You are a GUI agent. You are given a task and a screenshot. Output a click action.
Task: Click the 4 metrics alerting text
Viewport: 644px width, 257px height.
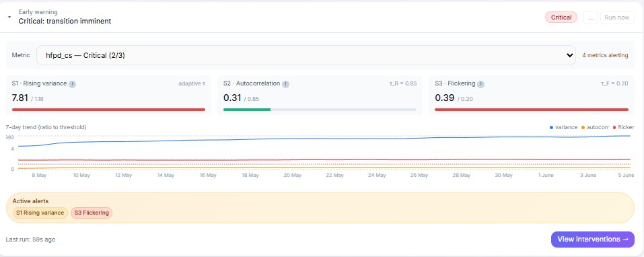click(x=605, y=55)
